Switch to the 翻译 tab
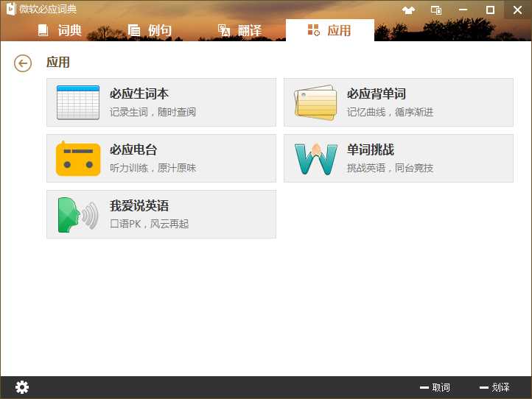The height and width of the screenshot is (399, 532). pos(240,30)
